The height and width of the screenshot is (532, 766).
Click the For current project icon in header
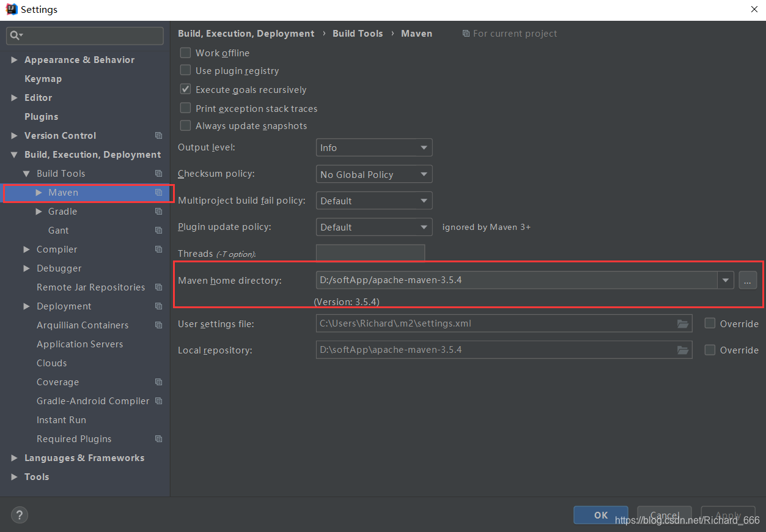[x=466, y=34]
